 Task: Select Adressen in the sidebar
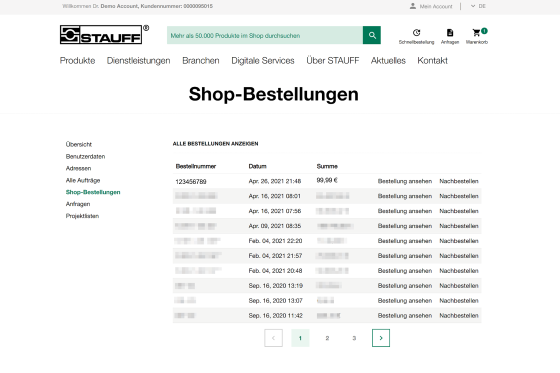[x=78, y=168]
